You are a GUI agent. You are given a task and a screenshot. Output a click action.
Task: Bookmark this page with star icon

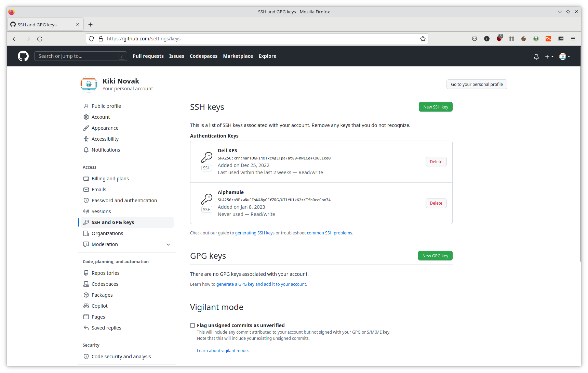(x=423, y=39)
